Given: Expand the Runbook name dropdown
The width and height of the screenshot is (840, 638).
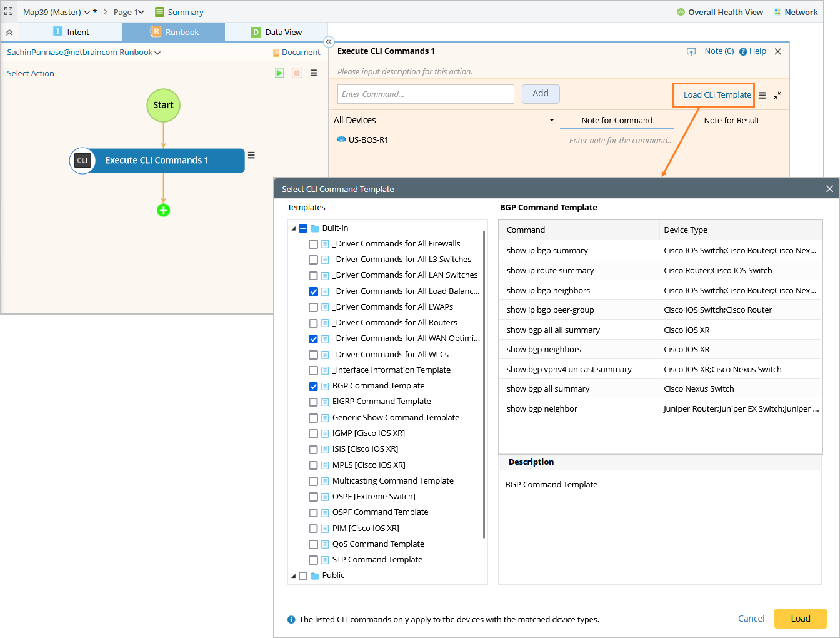Looking at the screenshot, I should point(157,53).
